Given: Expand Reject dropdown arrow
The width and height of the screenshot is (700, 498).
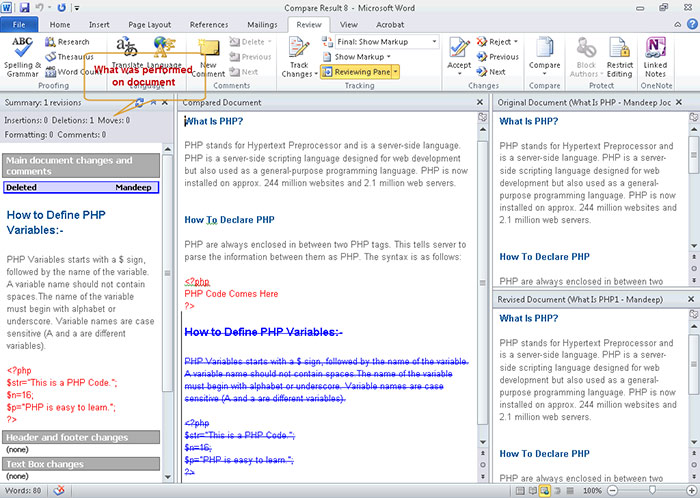Looking at the screenshot, I should tap(516, 42).
